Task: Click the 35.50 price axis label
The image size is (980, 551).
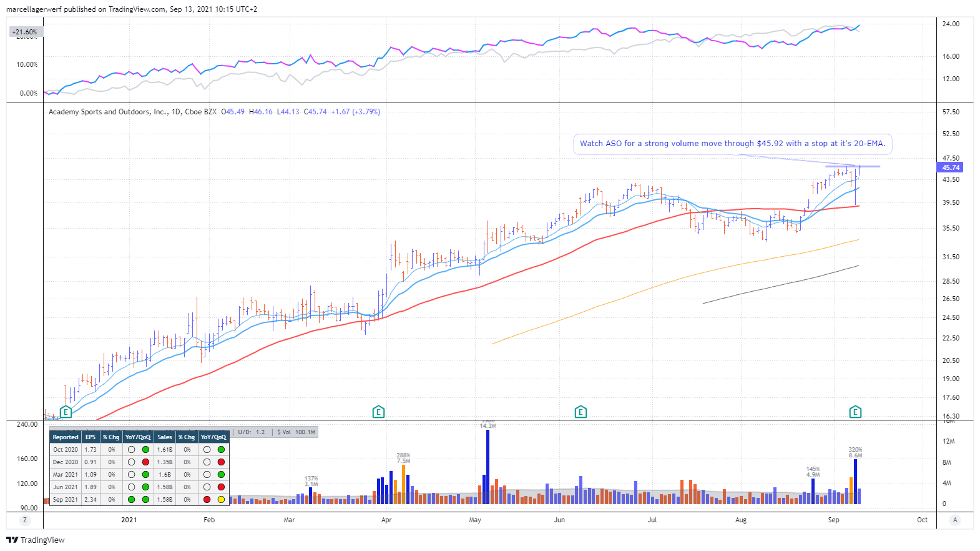Action: [x=951, y=229]
